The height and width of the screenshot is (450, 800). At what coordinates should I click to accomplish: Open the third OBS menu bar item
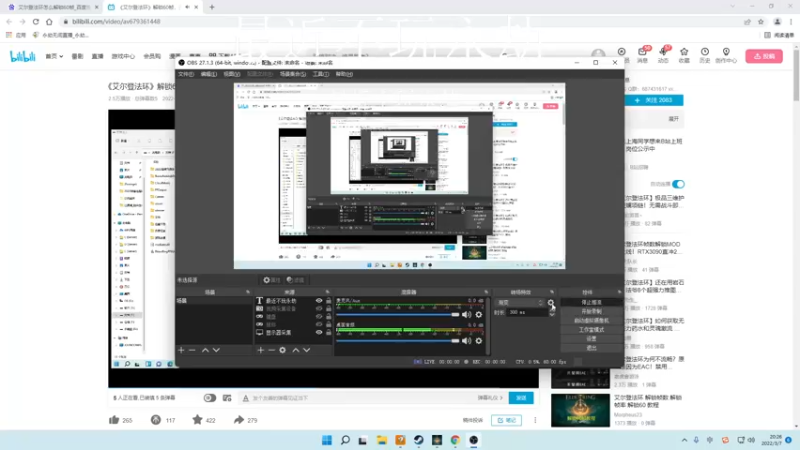coord(232,74)
